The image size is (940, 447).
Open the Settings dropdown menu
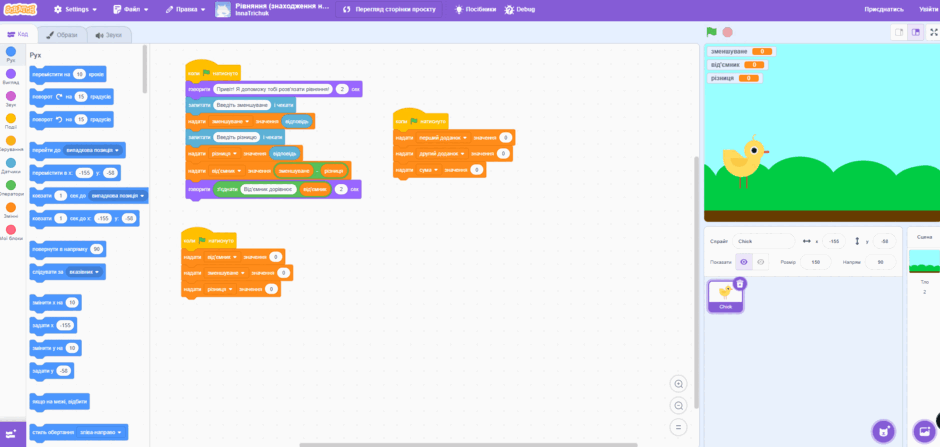click(75, 10)
